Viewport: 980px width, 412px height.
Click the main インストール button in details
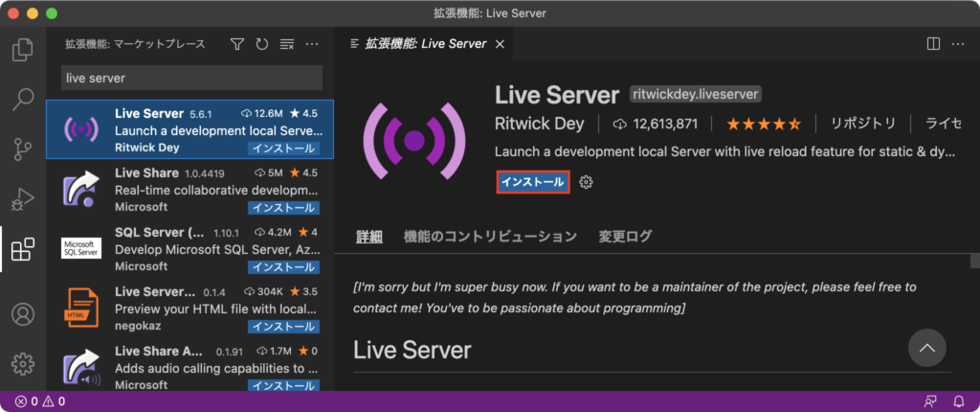(533, 182)
